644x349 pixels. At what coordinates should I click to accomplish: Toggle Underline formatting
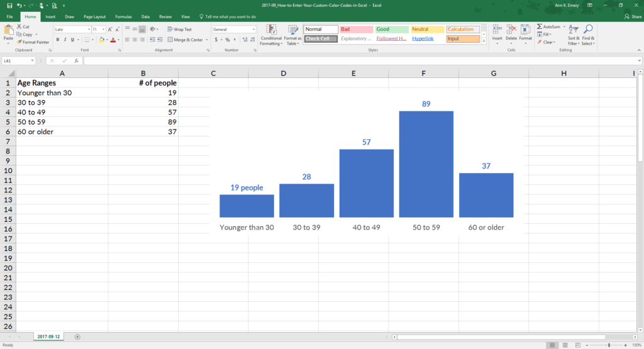pos(72,40)
